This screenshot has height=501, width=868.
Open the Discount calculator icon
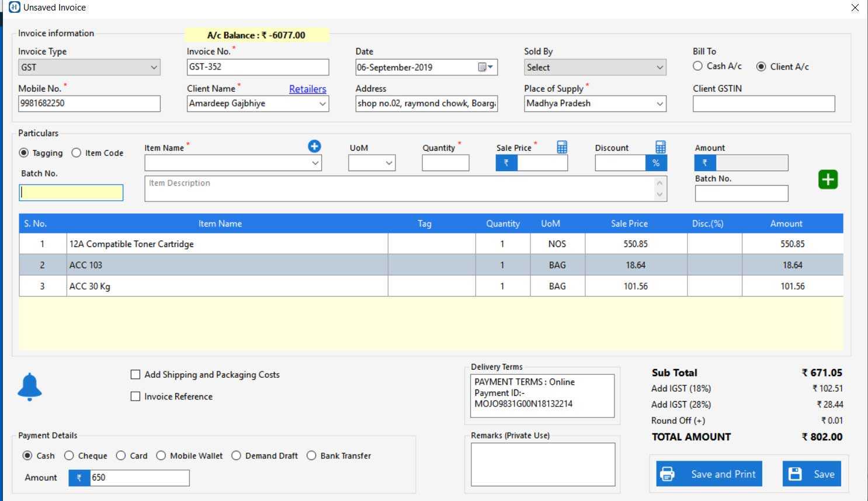coord(660,147)
